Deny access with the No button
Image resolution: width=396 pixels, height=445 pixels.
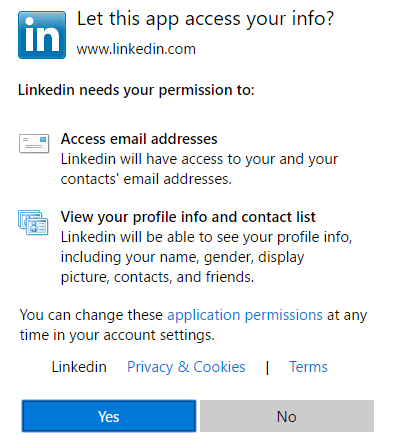[287, 416]
